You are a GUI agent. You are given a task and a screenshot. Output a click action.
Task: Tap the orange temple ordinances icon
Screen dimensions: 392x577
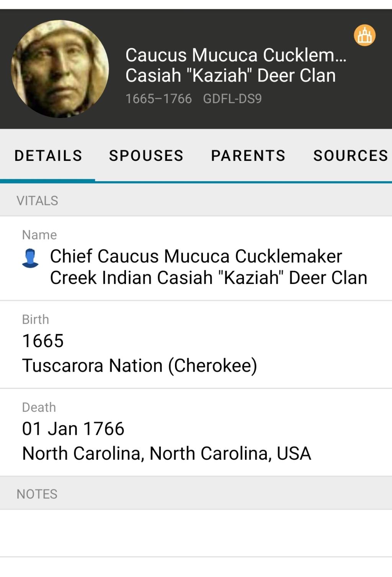[x=364, y=36]
